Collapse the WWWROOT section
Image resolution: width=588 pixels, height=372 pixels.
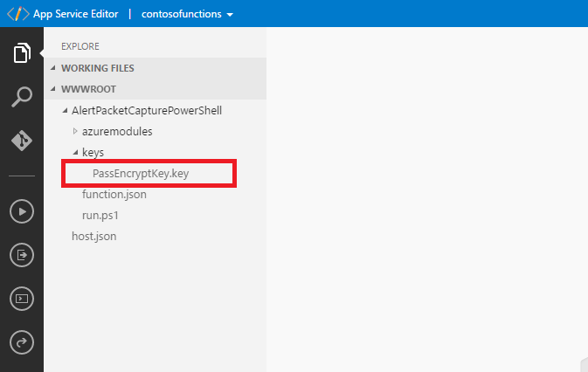[x=53, y=89]
